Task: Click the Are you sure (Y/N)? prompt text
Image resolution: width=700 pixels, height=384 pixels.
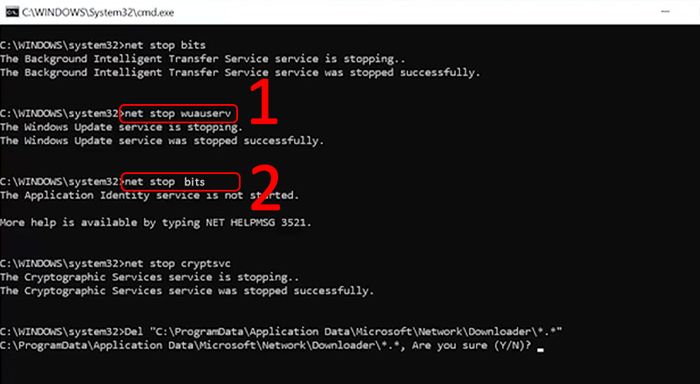Action: [472, 346]
